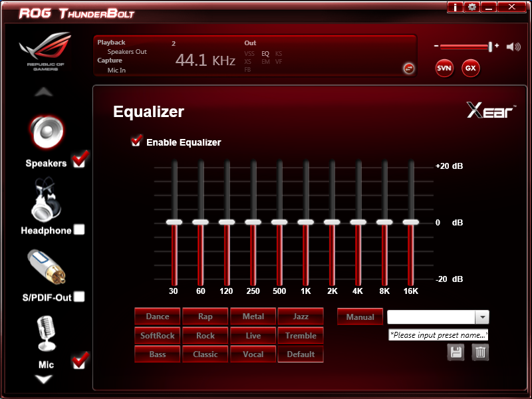Click the EQ output status indicator

[265, 54]
